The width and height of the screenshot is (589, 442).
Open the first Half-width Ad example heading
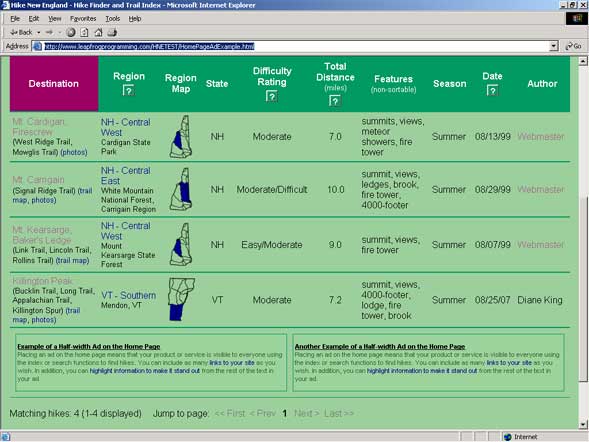click(x=89, y=347)
